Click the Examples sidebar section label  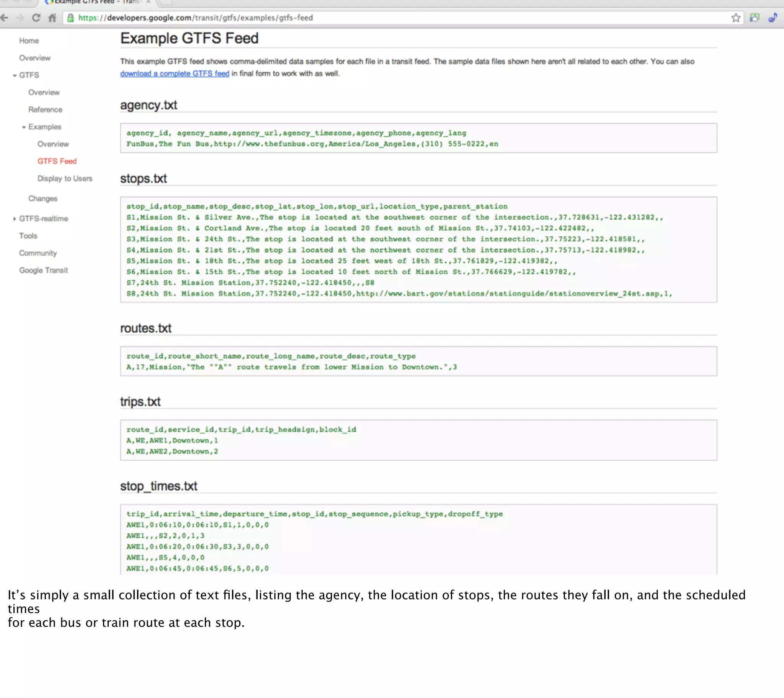(x=44, y=127)
